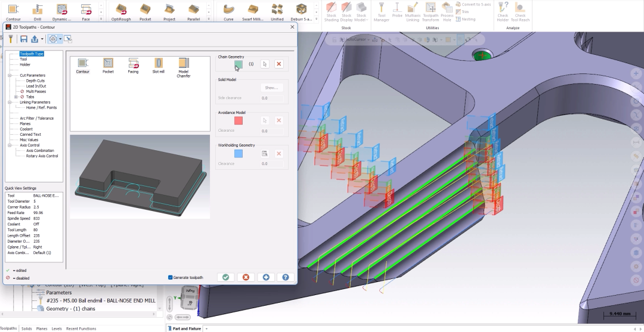Image resolution: width=644 pixels, height=332 pixels.
Task: Click the Deburr 5-axis toolpath icon
Action: pos(301,12)
